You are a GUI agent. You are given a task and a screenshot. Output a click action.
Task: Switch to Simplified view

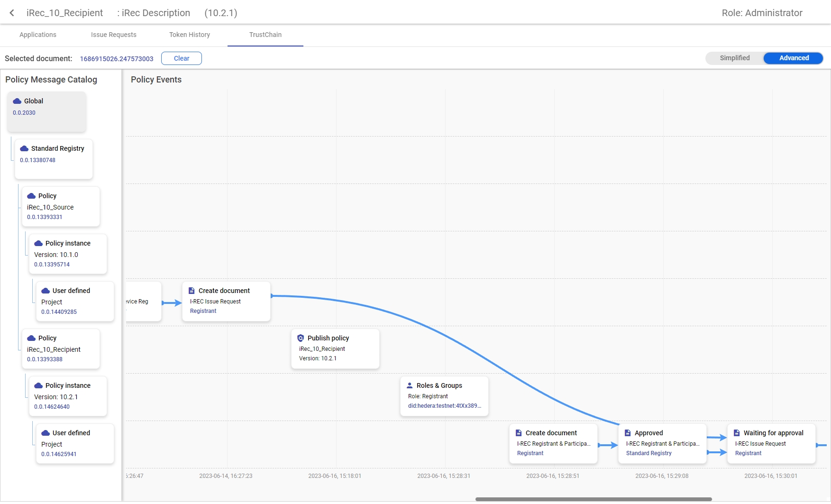(734, 58)
